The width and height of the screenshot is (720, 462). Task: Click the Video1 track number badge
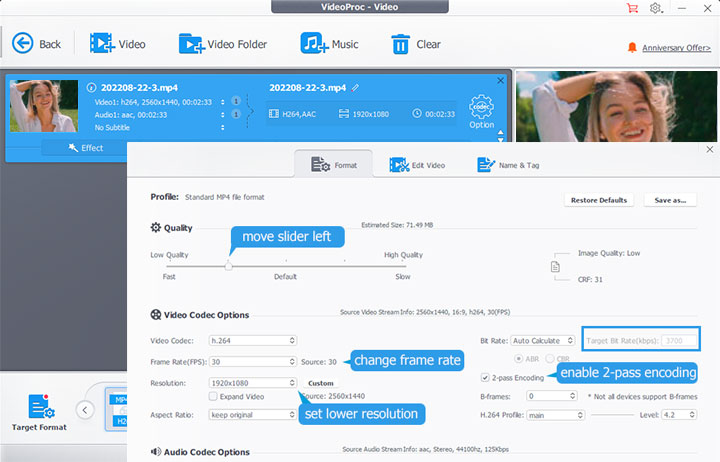point(236,101)
